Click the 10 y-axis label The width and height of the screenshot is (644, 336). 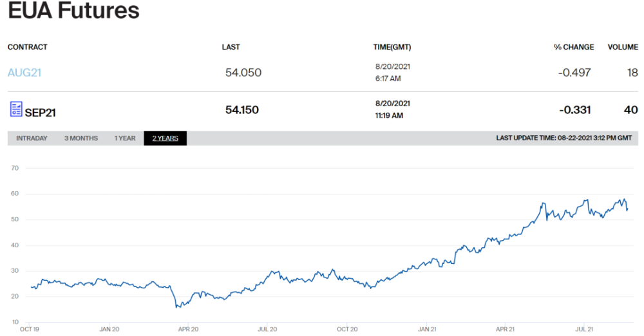pyautogui.click(x=15, y=322)
